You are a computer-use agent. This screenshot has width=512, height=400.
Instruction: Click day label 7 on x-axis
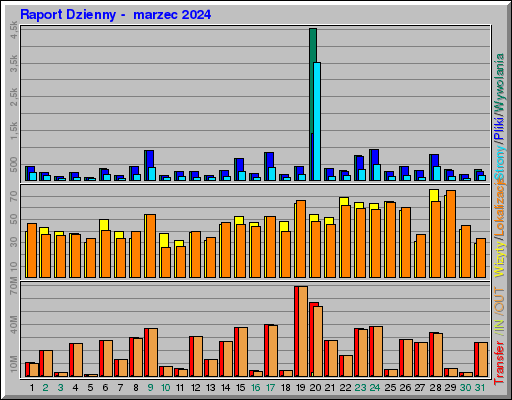tap(120, 388)
